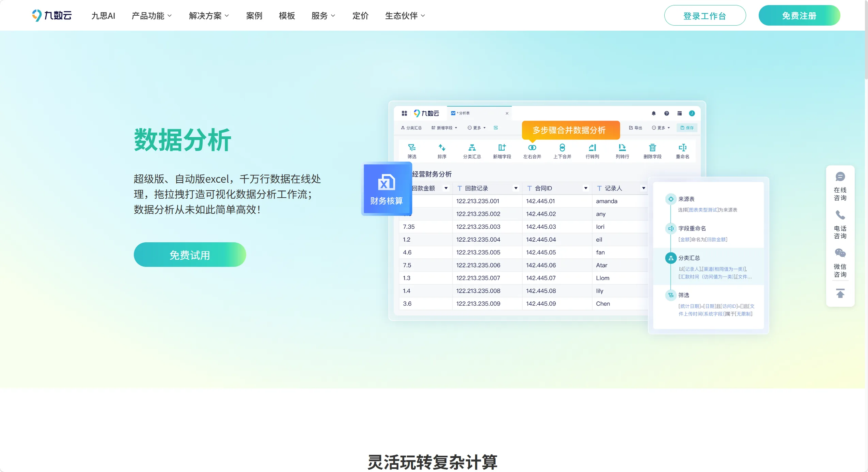868x472 pixels.
Task: Click the page vertical scrollbar thumb
Action: pyautogui.click(x=866, y=40)
